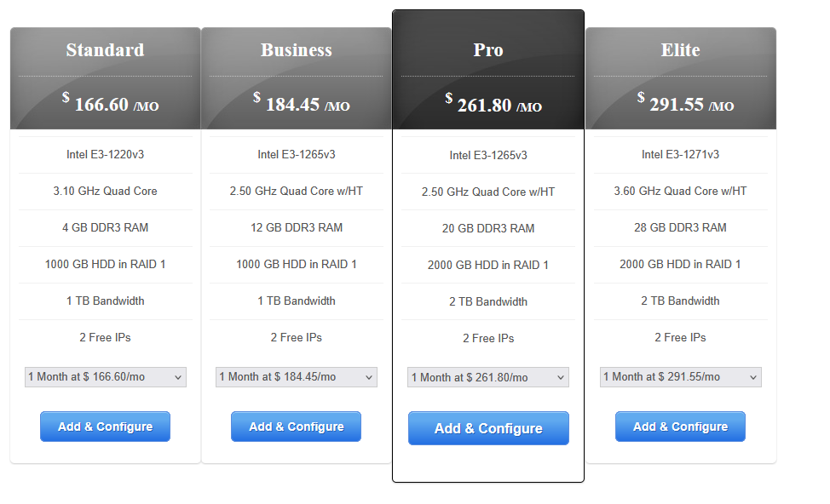Screen dimensions: 830x504
Task: Click the $166.60 /MO price
Action: coord(111,104)
